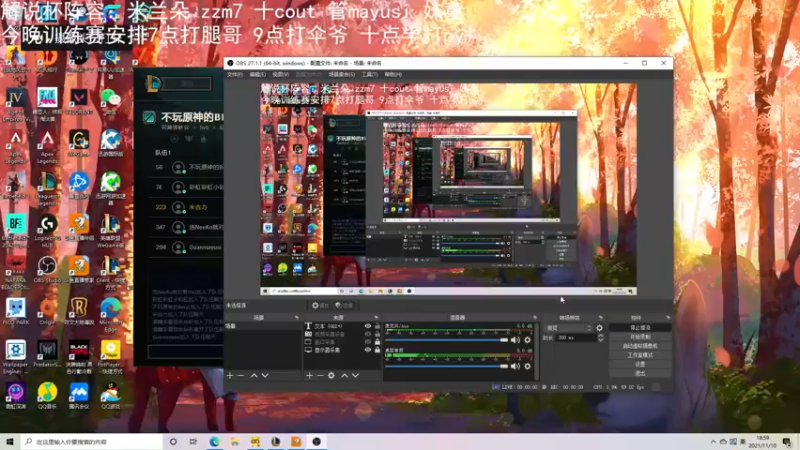Toggle visibility of video capture device source
This screenshot has height=450, width=800.
[367, 334]
